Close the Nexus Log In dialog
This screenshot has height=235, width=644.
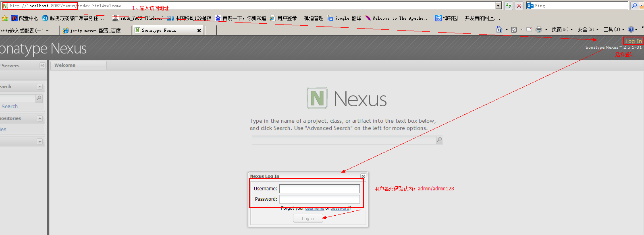363,176
